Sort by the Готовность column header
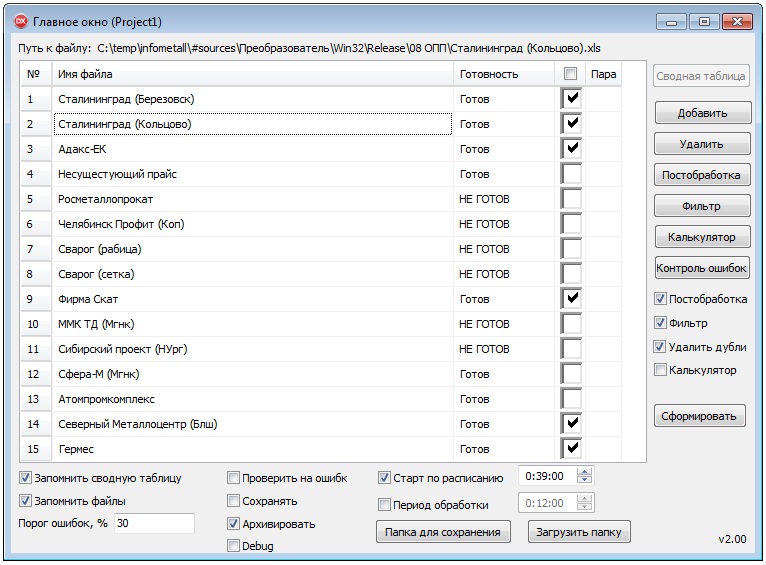Image resolution: width=766 pixels, height=565 pixels. [x=503, y=74]
